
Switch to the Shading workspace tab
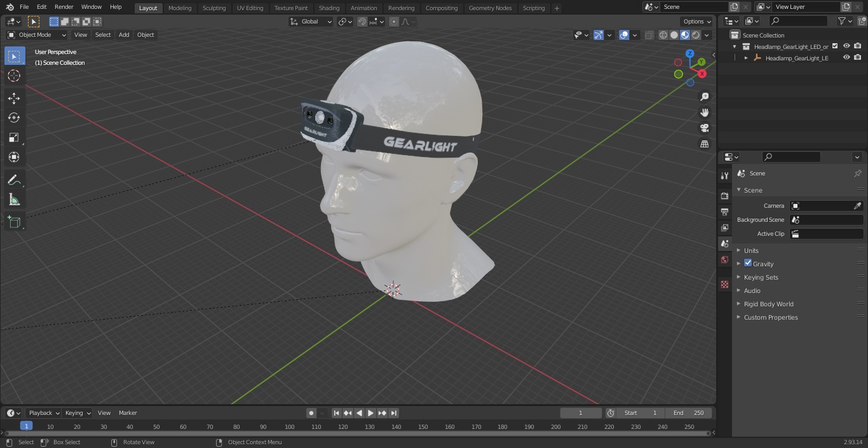pyautogui.click(x=329, y=8)
